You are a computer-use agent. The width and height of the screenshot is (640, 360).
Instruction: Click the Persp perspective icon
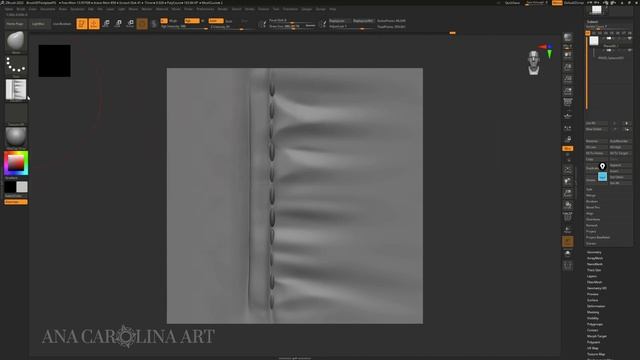pos(568,102)
